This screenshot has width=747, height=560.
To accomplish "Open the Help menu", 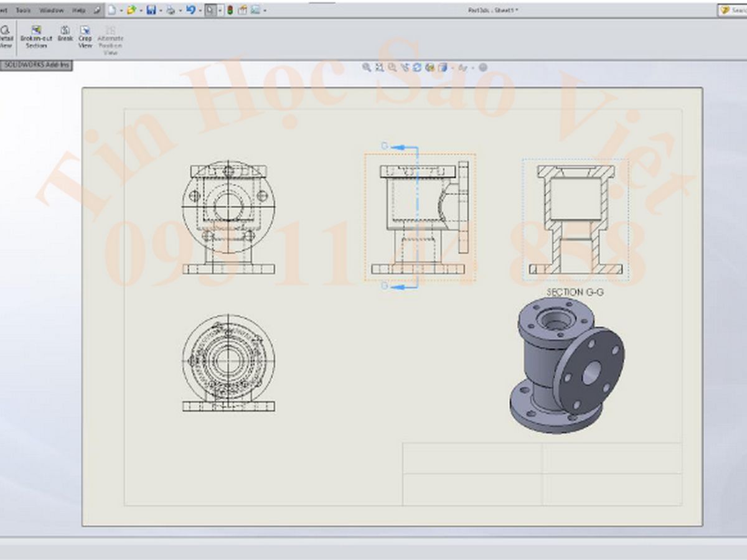I will (79, 11).
